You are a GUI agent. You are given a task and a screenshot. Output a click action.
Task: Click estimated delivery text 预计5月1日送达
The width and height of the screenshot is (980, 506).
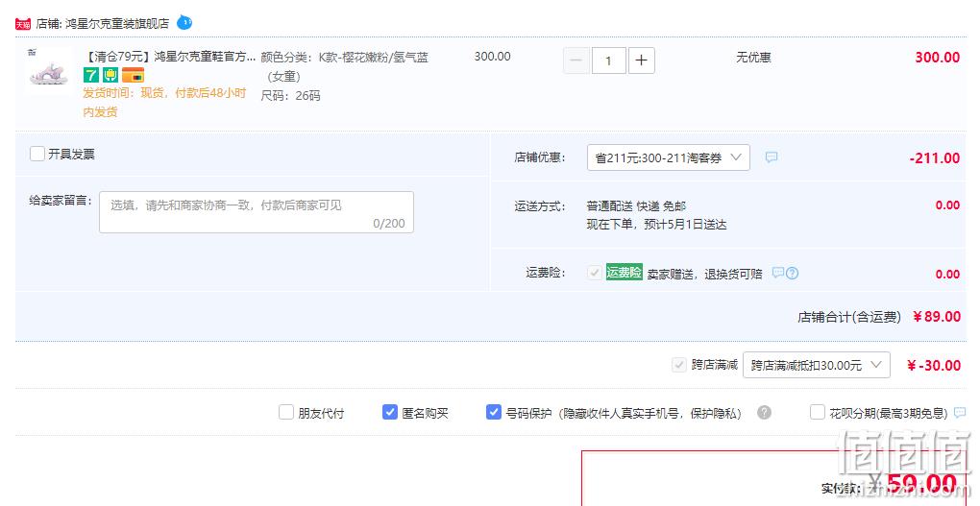(x=685, y=225)
